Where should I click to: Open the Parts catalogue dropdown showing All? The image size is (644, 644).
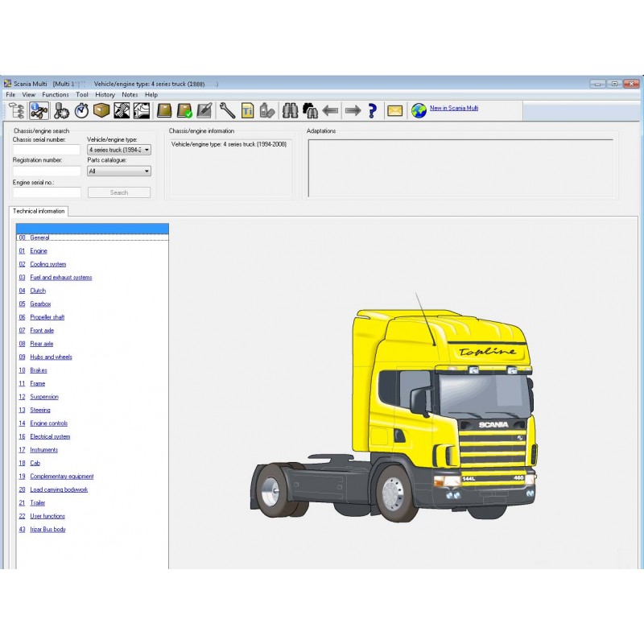tap(118, 171)
